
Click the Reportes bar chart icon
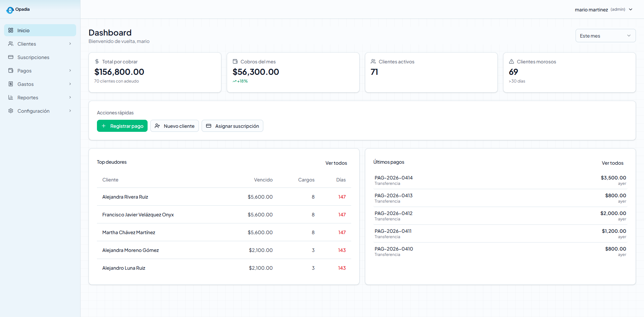coord(11,97)
